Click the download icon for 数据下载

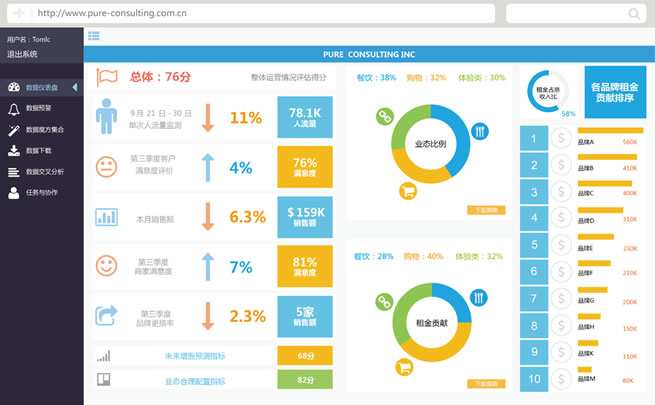13,150
